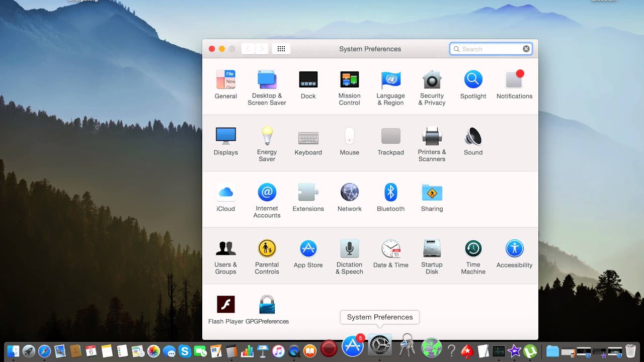Open uTorrent from the Dock

[530, 351]
